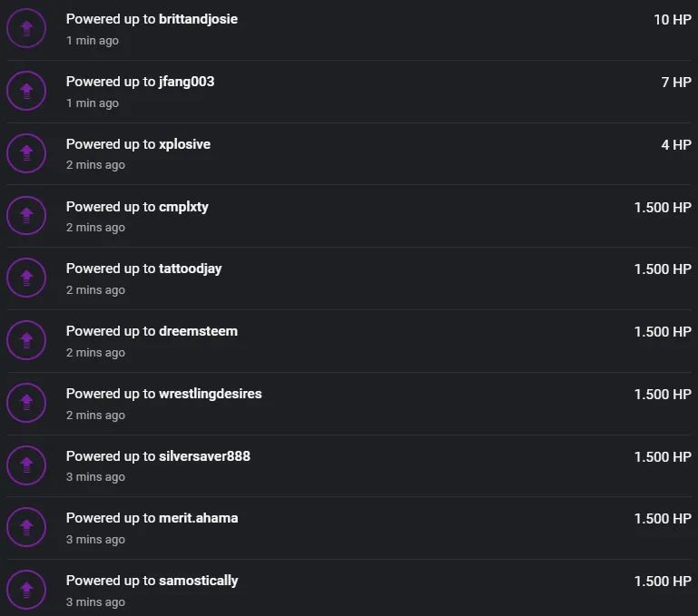Select the 7 HP amount on jfang003 row
Viewport: 698px width, 616px height.
(676, 83)
